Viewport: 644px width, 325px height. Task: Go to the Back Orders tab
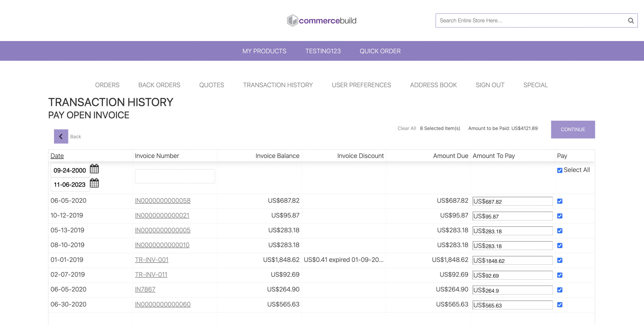tap(159, 85)
